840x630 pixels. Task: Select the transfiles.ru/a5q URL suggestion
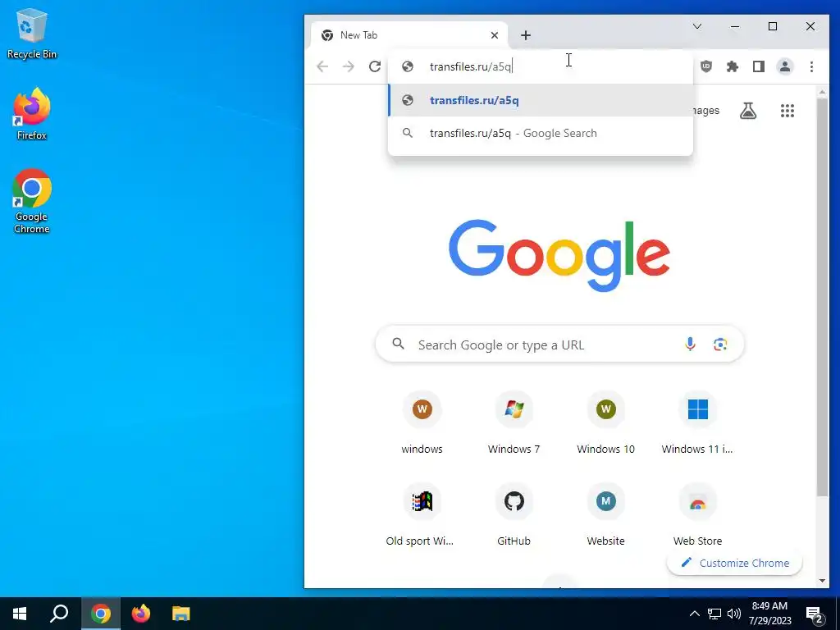(540, 100)
